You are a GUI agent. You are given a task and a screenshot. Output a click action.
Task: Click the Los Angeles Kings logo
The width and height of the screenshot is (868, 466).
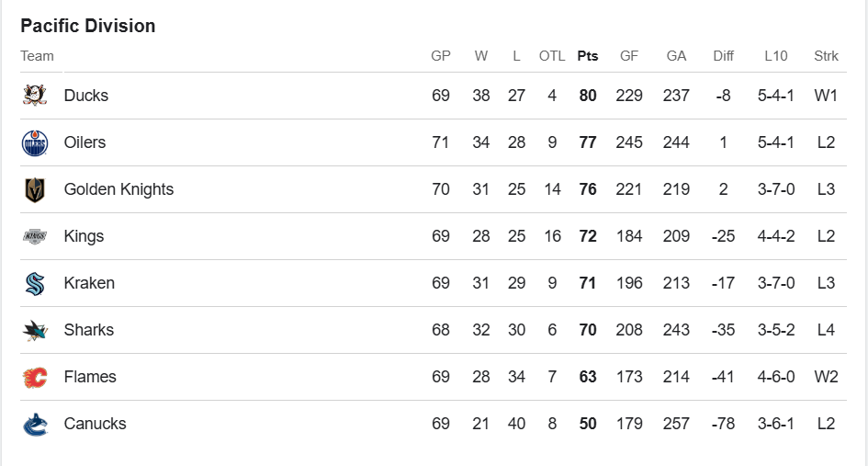click(x=35, y=236)
